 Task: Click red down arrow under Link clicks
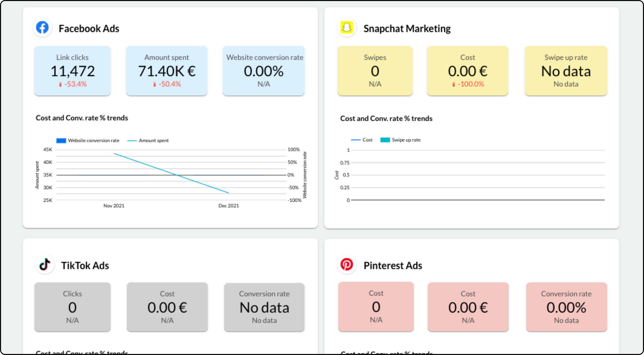pos(60,84)
